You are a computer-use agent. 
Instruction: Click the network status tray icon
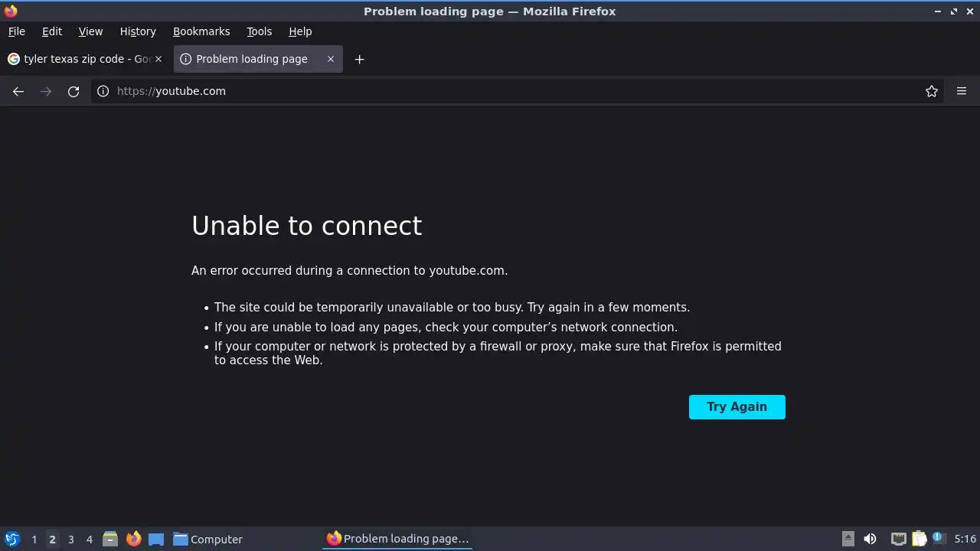[x=899, y=539]
